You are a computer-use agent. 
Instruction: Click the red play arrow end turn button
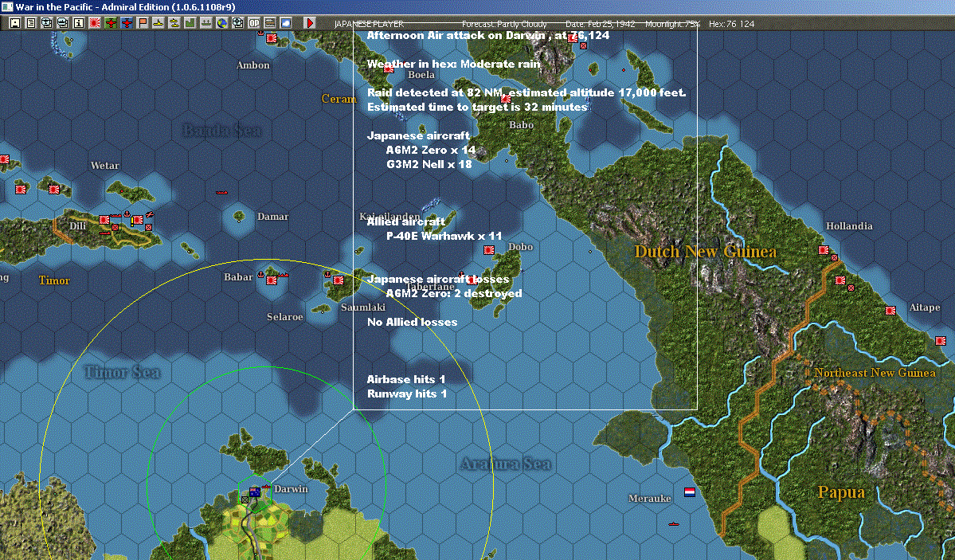(309, 23)
